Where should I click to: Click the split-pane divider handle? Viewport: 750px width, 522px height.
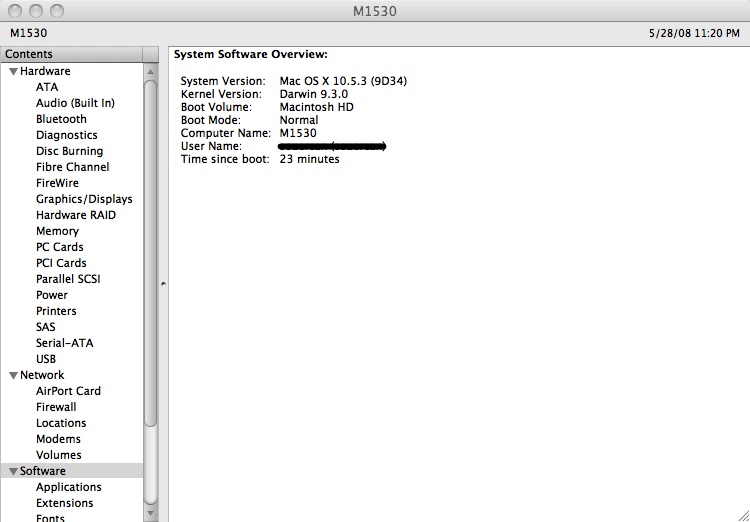(163, 284)
